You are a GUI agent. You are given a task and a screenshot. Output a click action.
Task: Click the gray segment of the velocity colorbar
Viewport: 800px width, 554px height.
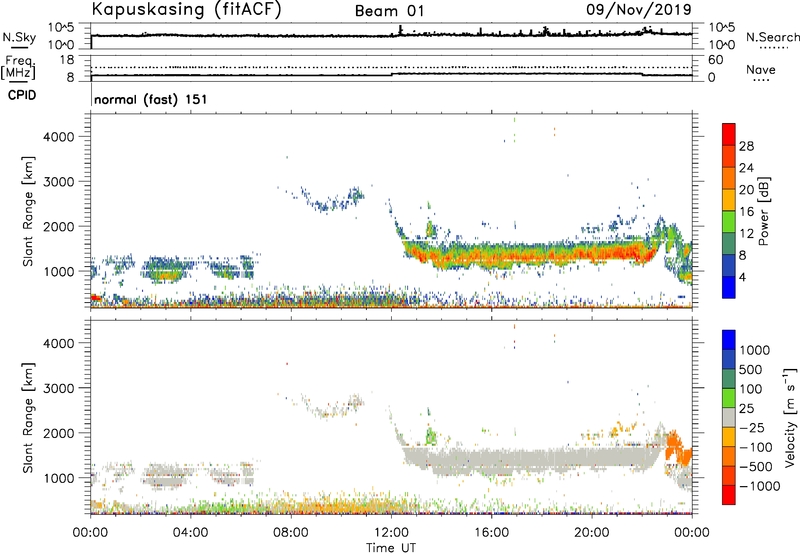(729, 418)
